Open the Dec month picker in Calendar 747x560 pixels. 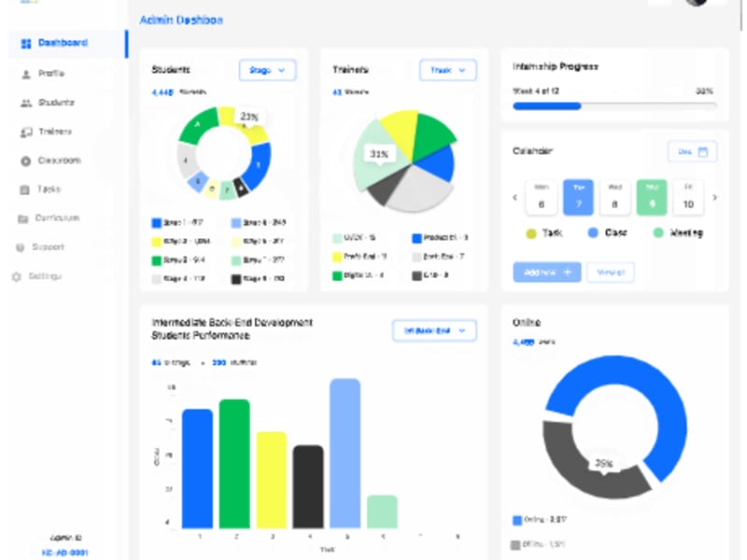point(692,151)
